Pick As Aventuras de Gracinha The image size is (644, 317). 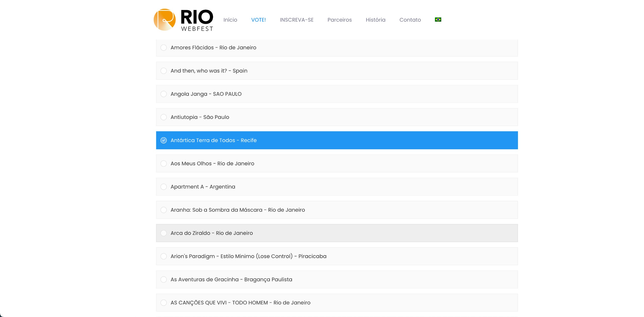coord(164,280)
